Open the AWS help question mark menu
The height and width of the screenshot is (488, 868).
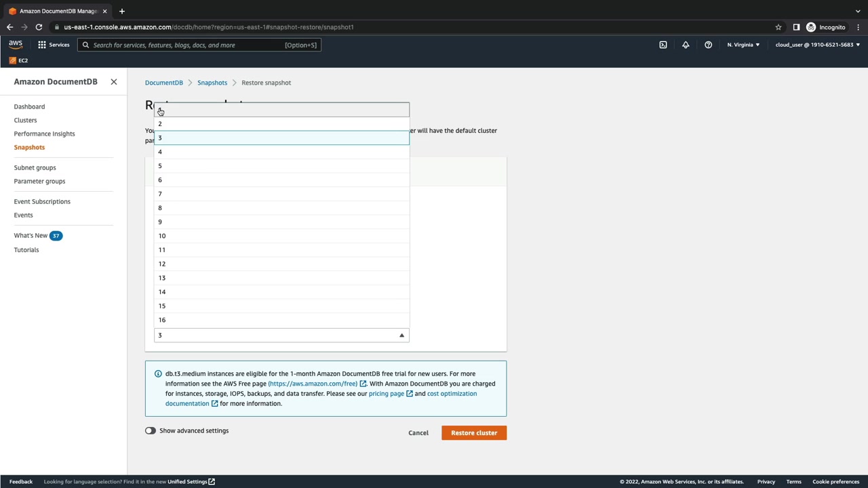[708, 45]
